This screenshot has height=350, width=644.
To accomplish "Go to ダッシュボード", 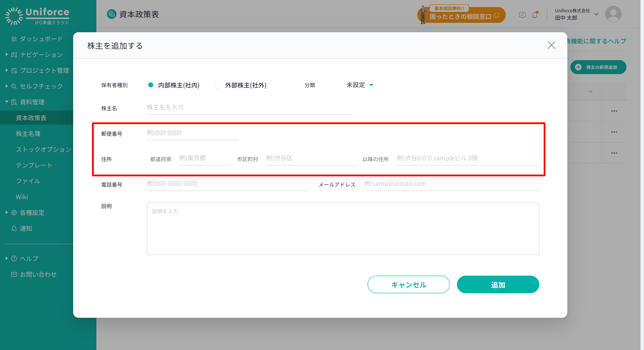I will (41, 39).
